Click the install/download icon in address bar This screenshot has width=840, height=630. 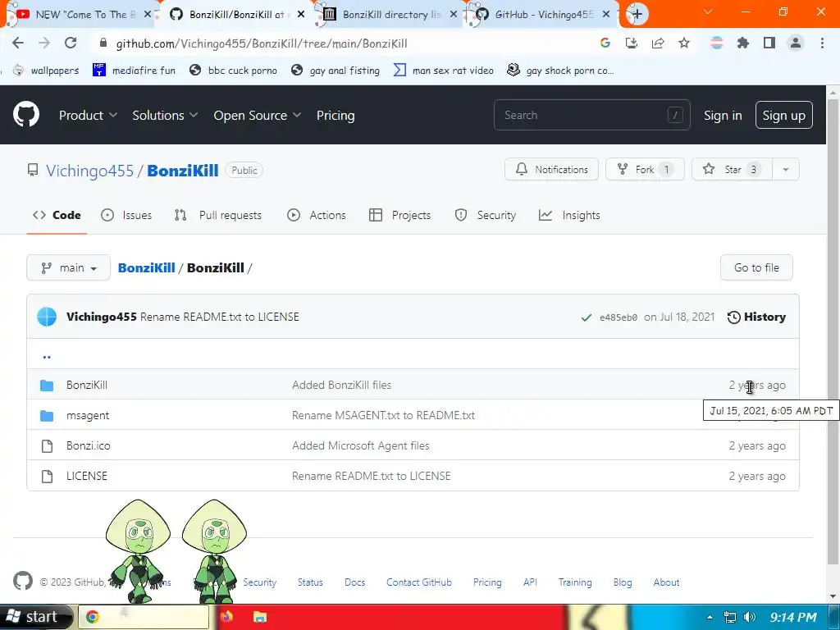632,43
